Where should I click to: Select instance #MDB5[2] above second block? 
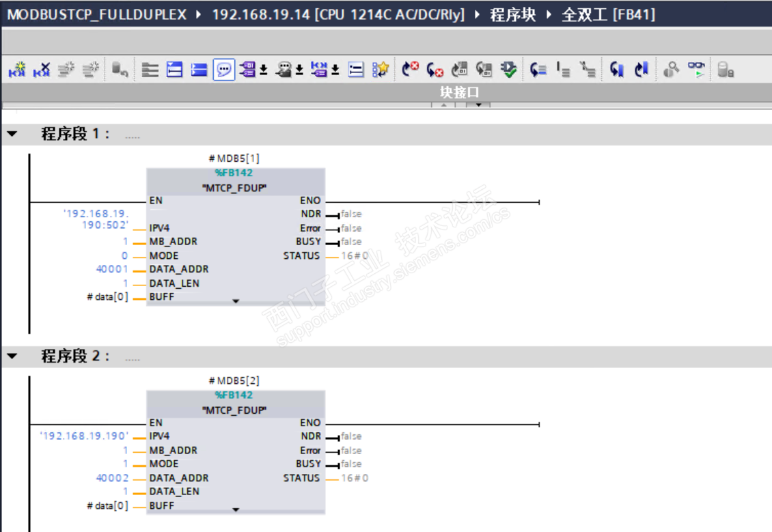[x=234, y=380]
